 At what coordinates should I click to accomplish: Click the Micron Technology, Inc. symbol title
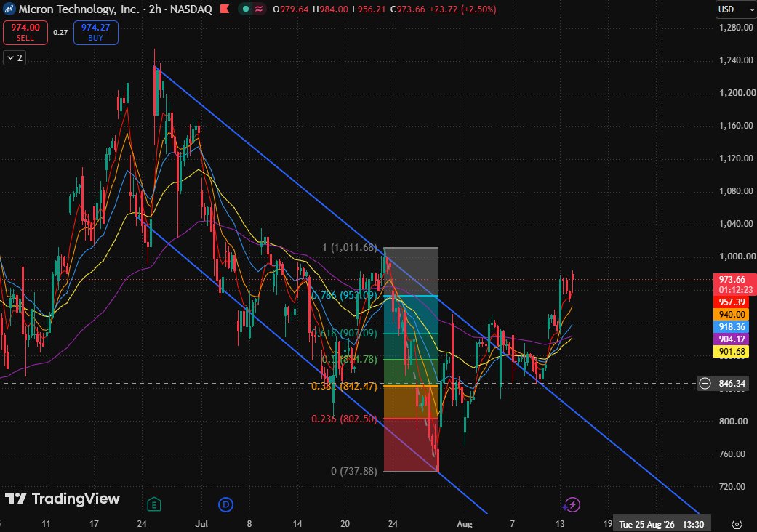[79, 9]
